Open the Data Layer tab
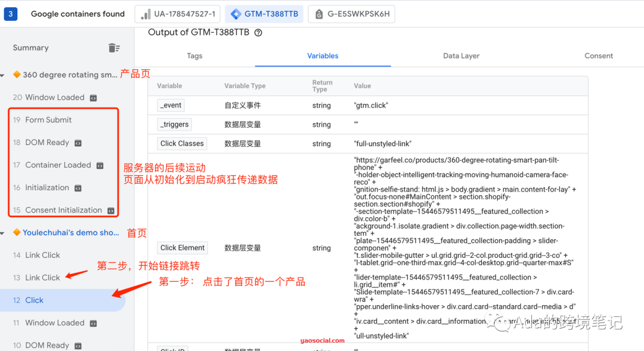The height and width of the screenshot is (351, 644). pyautogui.click(x=461, y=56)
